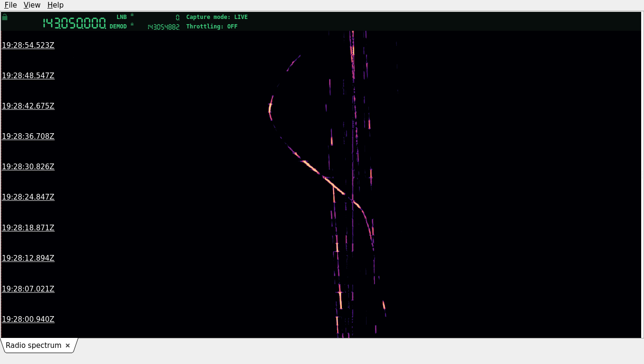This screenshot has width=644, height=364.
Task: Select timestamp 19:28:07.021Z
Action: tap(28, 289)
